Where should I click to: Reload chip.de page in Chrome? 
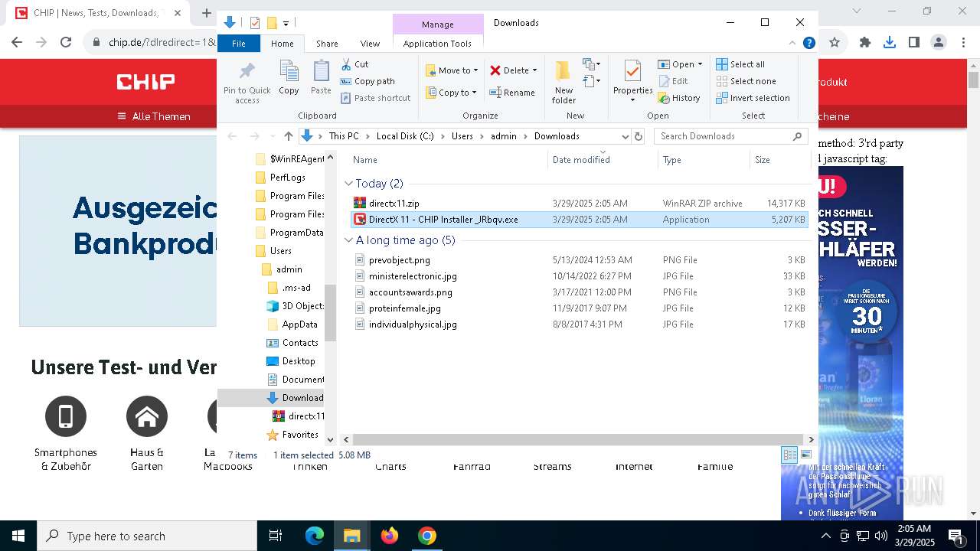[66, 42]
